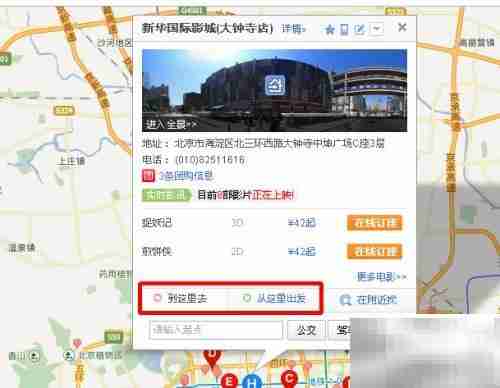The width and height of the screenshot is (500, 388).
Task: Click the 沙河地区 map label
Action: (x=114, y=43)
